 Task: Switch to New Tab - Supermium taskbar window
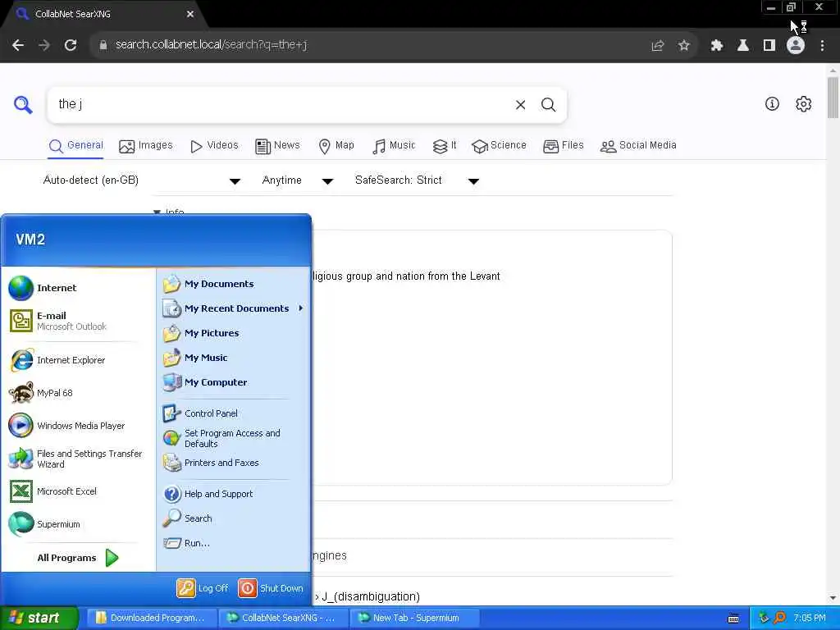[414, 619]
